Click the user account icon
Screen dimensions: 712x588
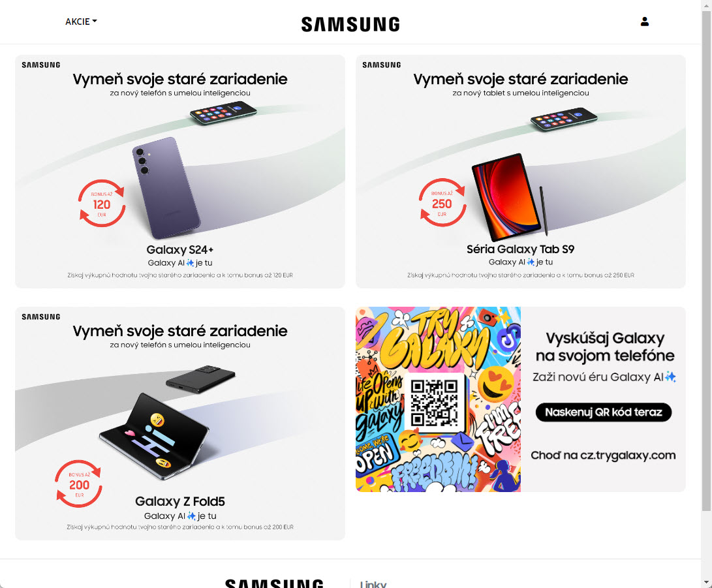644,22
